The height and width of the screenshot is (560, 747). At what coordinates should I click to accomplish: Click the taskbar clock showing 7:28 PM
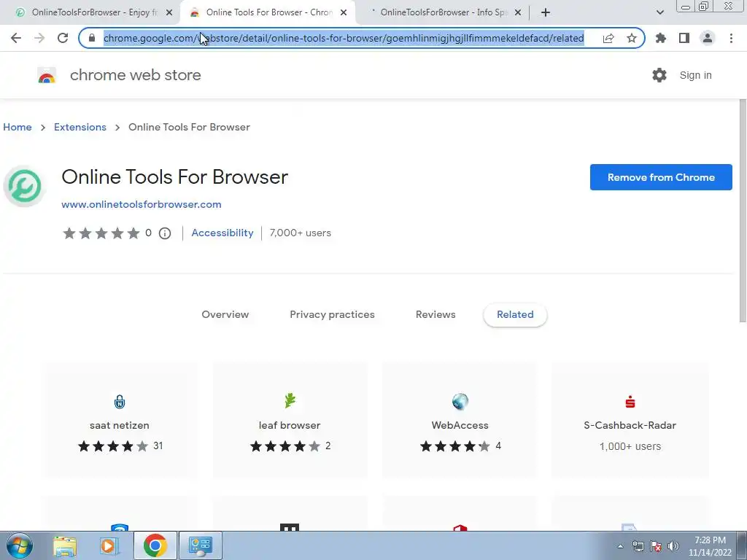710,546
